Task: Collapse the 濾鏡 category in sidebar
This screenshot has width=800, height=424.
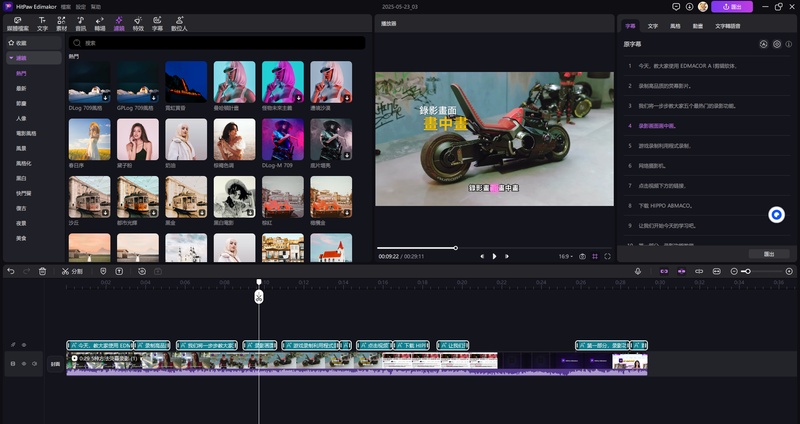Action: (11, 58)
